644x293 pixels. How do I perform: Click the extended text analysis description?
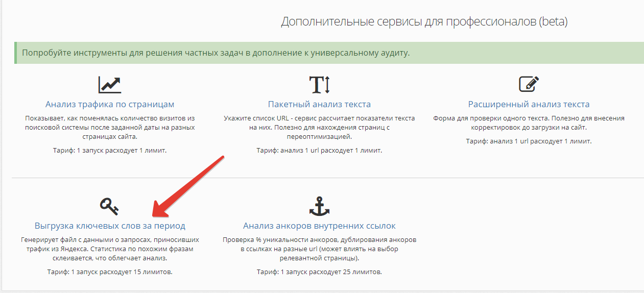[529, 123]
